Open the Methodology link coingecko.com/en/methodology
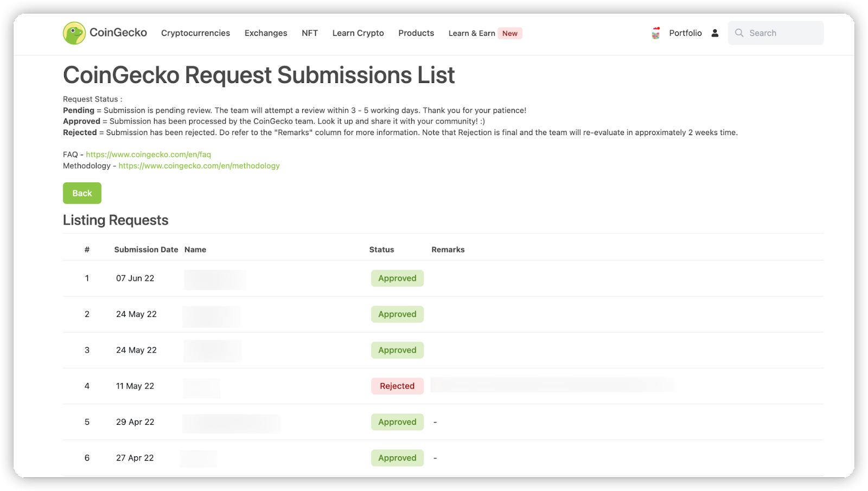The height and width of the screenshot is (491, 868). pyautogui.click(x=199, y=166)
